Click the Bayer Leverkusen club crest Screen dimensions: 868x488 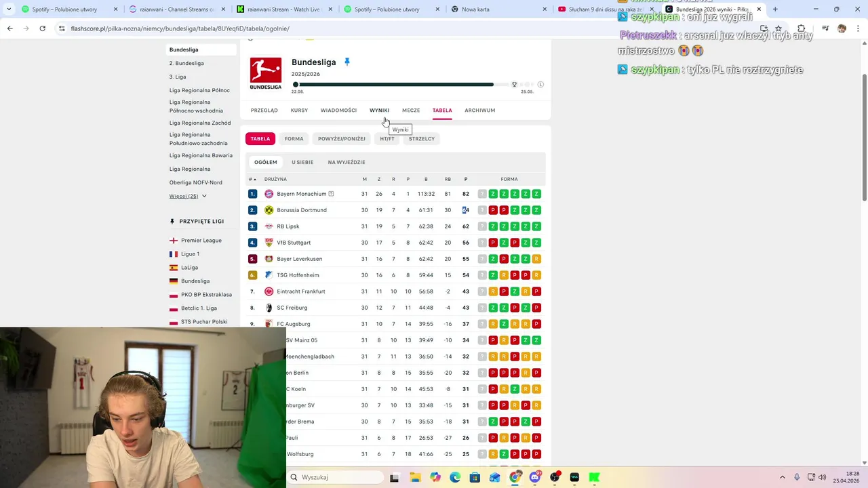tap(269, 259)
